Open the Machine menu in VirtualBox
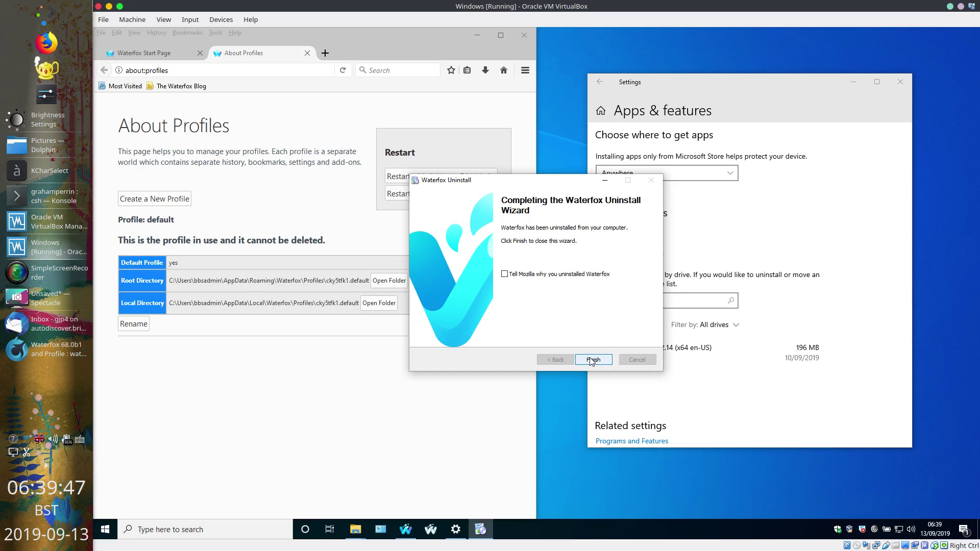Image resolution: width=980 pixels, height=551 pixels. pos(132,19)
